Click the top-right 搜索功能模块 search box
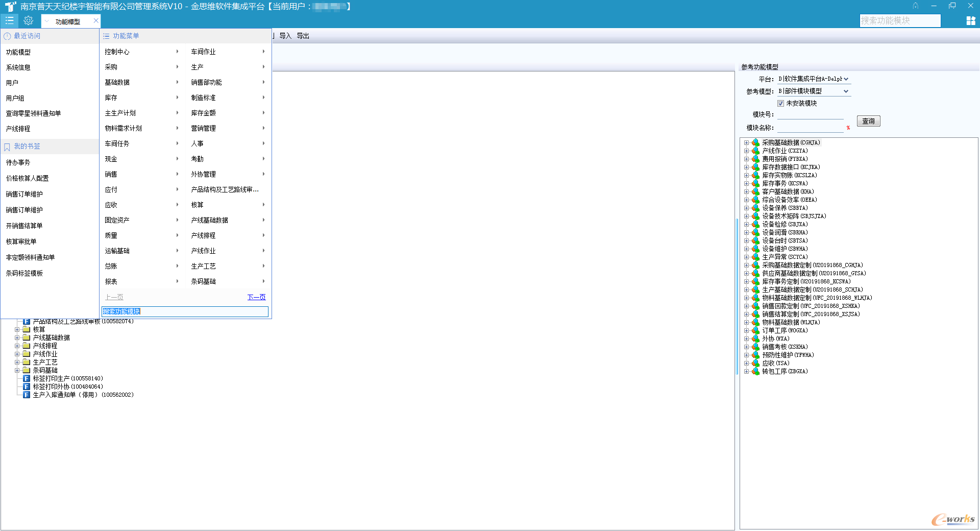This screenshot has width=980, height=531. (x=900, y=20)
